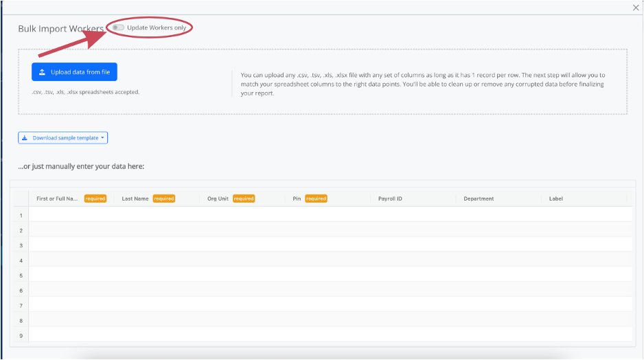Select row number 9 header
This screenshot has height=360, width=644.
[x=21, y=335]
